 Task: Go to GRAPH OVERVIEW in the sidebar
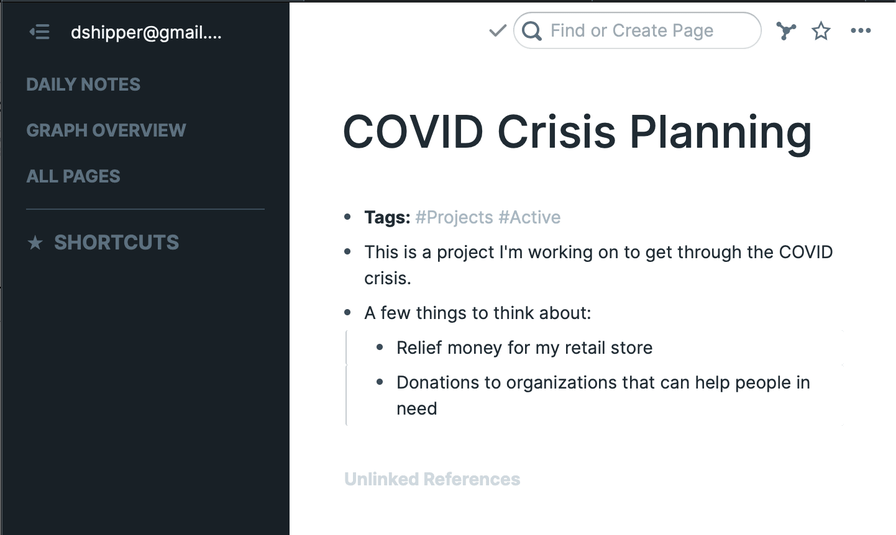click(106, 130)
